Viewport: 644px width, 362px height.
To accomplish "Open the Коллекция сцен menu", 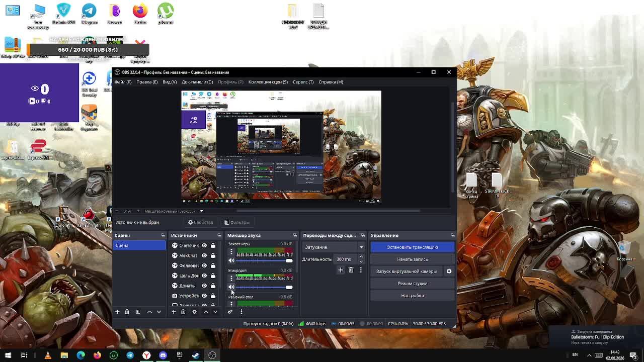I will 268,82.
